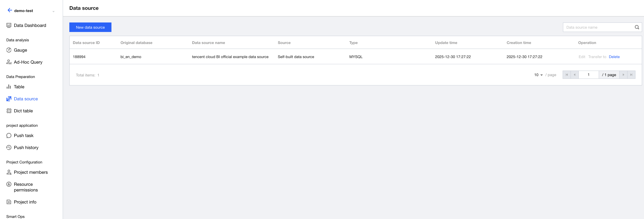Click the Dict table icon

click(x=9, y=111)
